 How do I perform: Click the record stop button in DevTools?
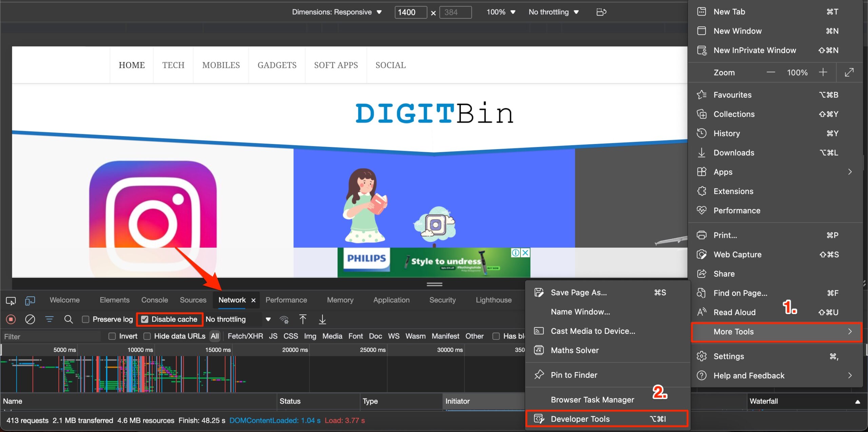point(11,319)
